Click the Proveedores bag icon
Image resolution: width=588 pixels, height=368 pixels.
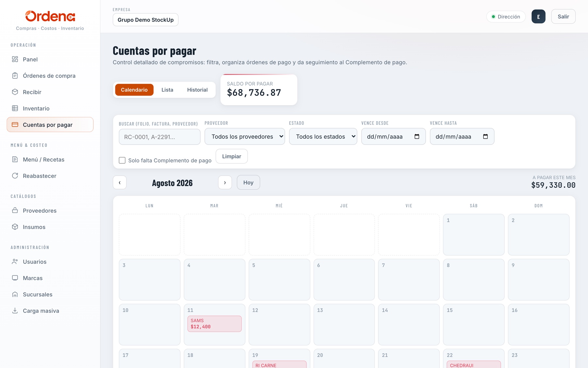(15, 210)
